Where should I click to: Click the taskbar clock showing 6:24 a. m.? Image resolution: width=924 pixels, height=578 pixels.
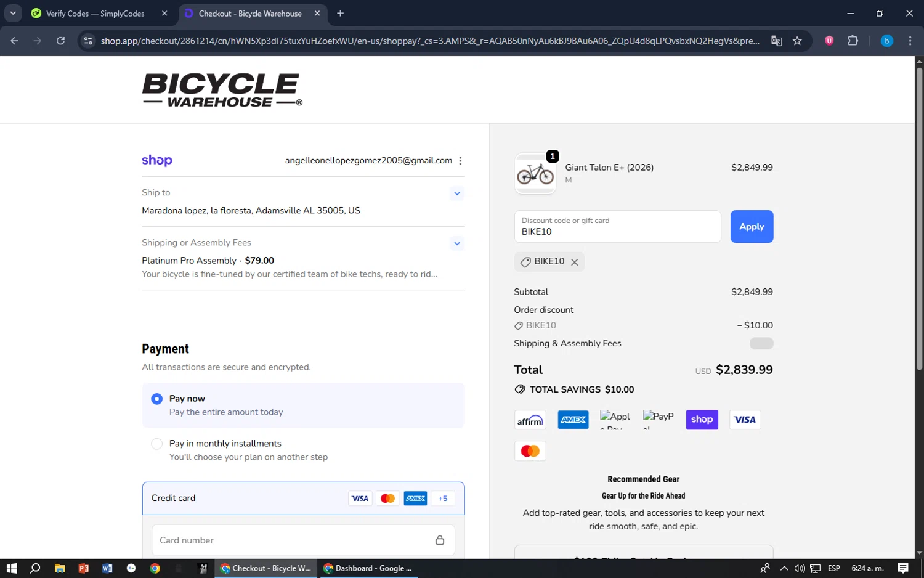(x=867, y=568)
